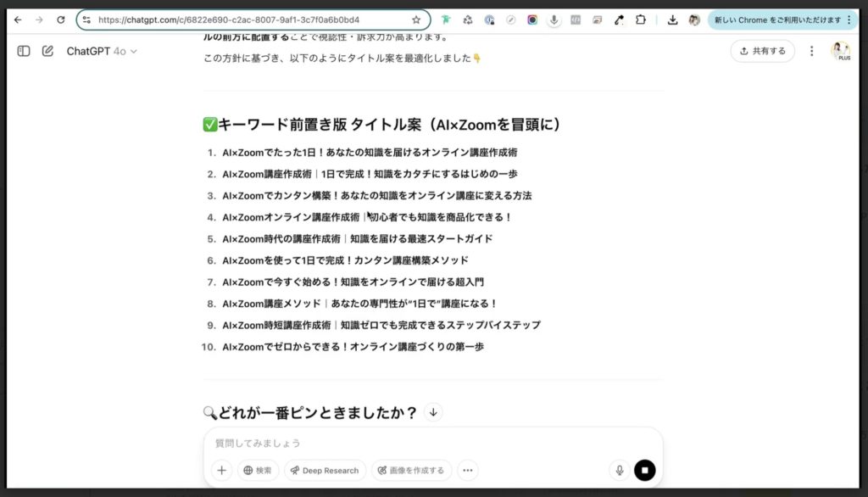The width and height of the screenshot is (868, 497).
Task: Stop the response with the black stop icon
Action: [x=644, y=469]
